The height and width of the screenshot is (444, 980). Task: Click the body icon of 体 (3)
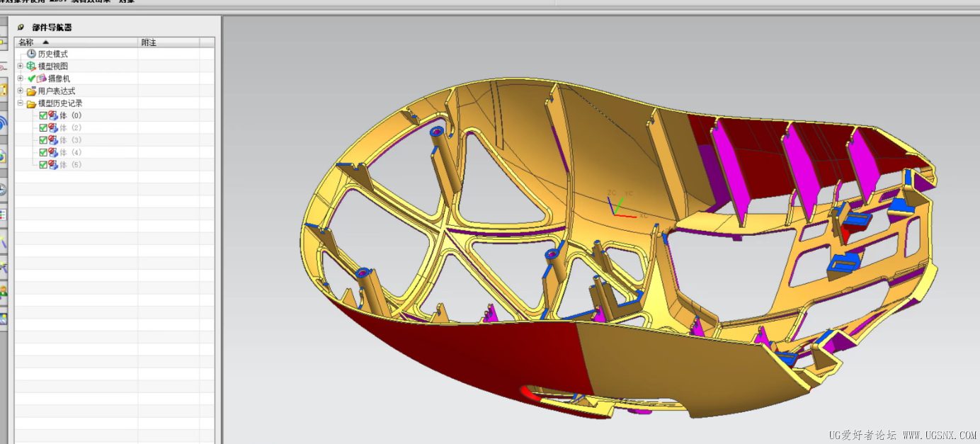coord(53,140)
